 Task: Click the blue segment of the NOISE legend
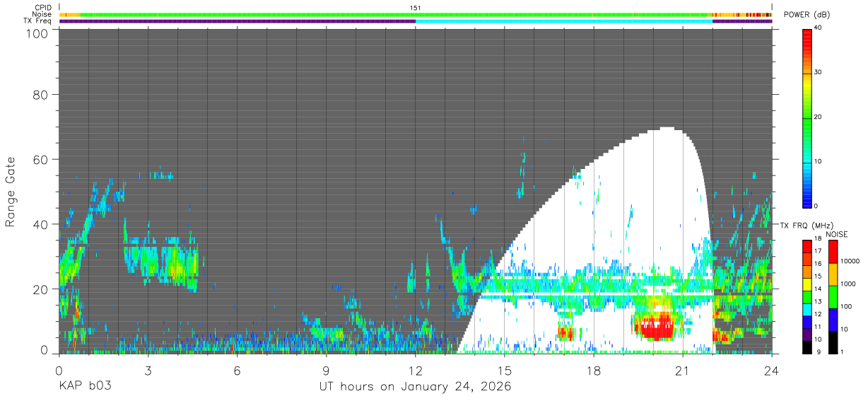tap(833, 319)
